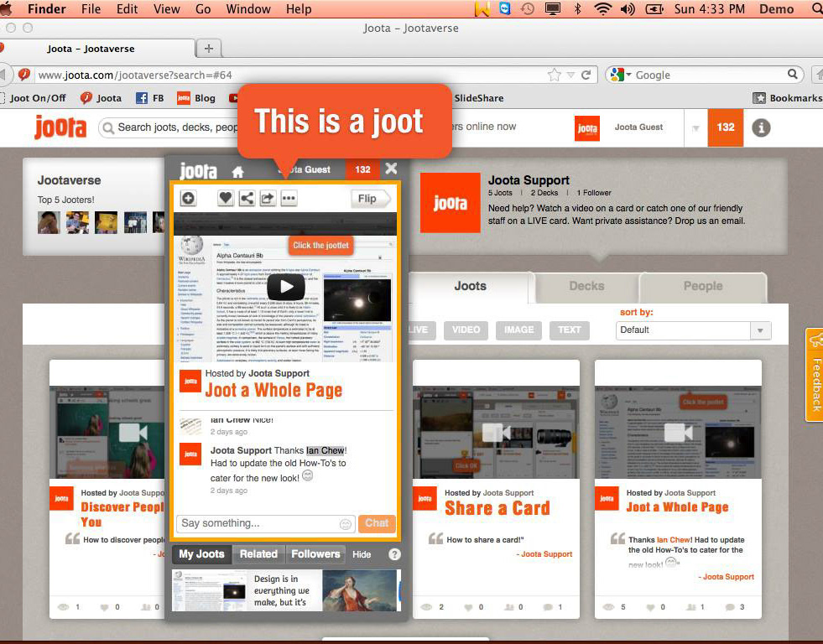The image size is (823, 644).
Task: Open the sort by Default dropdown
Action: coord(693,330)
